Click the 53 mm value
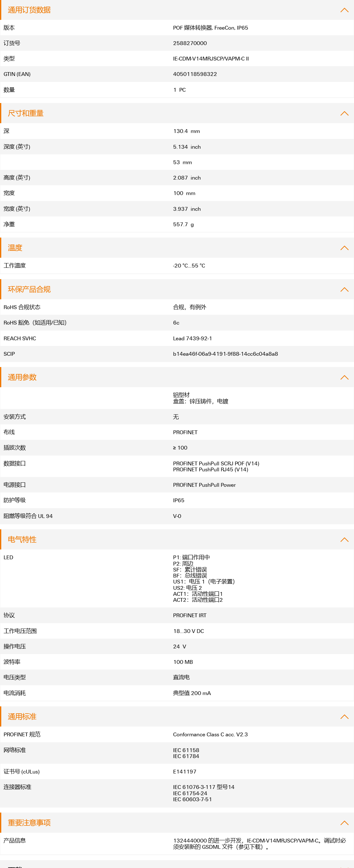354x868 pixels. pyautogui.click(x=183, y=162)
